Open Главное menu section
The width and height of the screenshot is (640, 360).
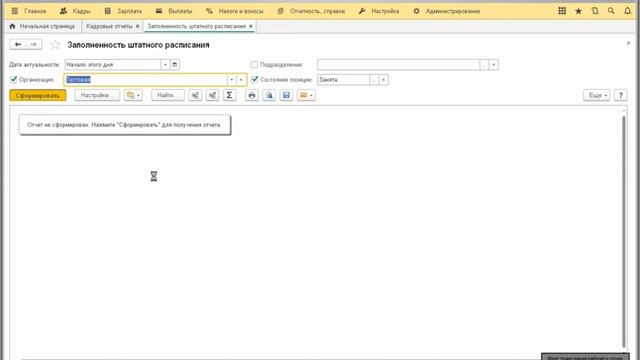[x=35, y=11]
